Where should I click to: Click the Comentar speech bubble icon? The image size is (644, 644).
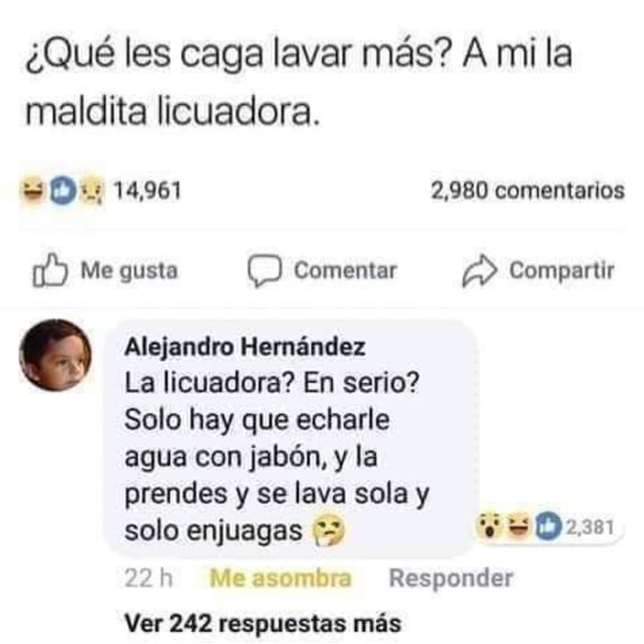coord(265,270)
